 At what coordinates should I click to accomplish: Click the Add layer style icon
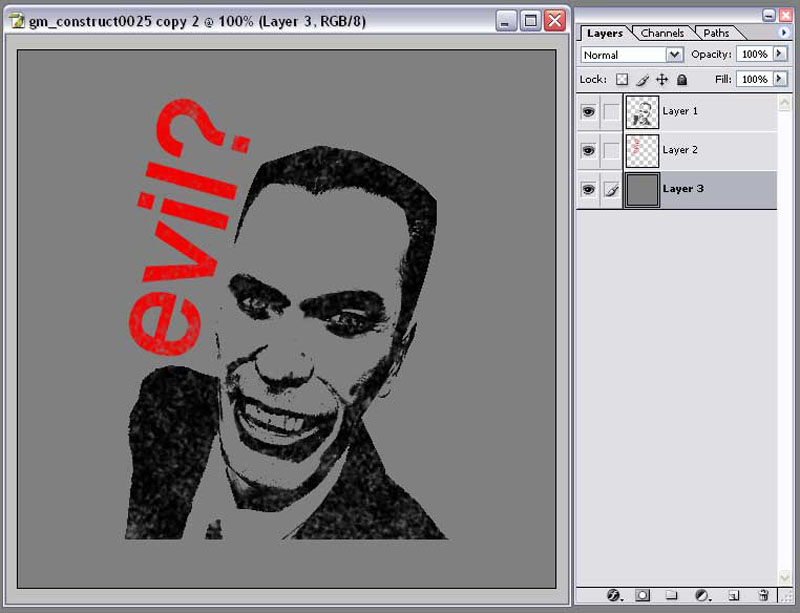pyautogui.click(x=613, y=595)
